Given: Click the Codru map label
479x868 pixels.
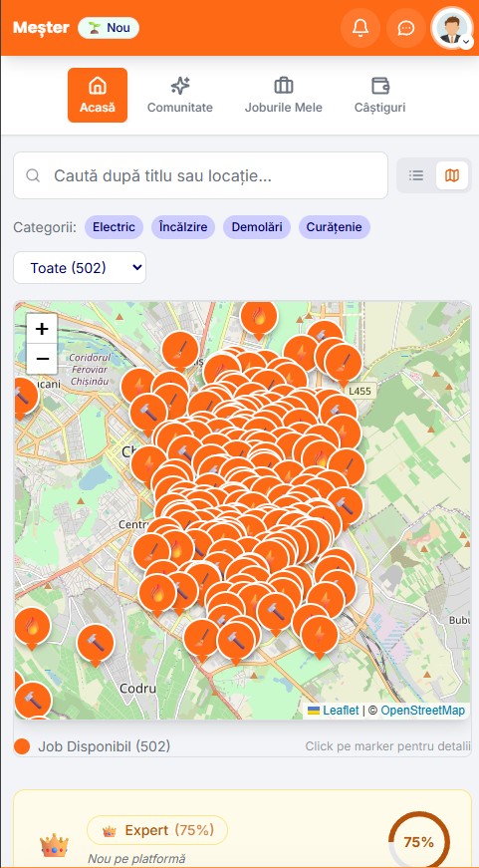Looking at the screenshot, I should pos(138,688).
